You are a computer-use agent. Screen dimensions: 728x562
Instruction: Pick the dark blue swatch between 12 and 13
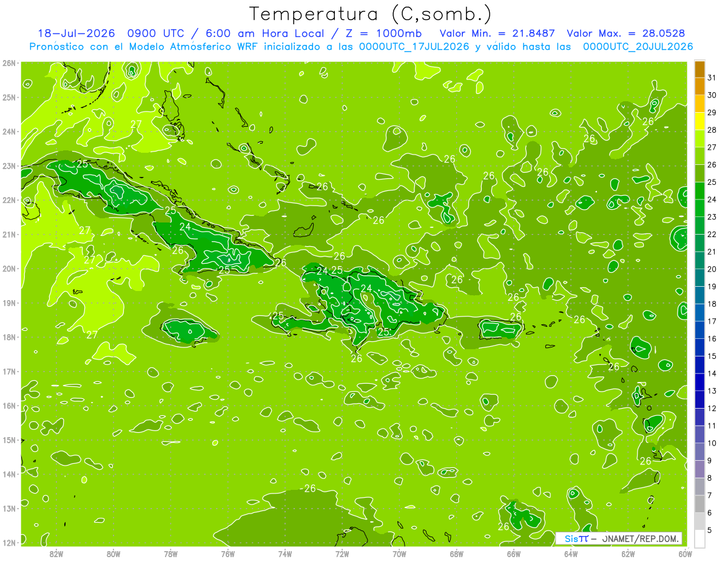(699, 400)
